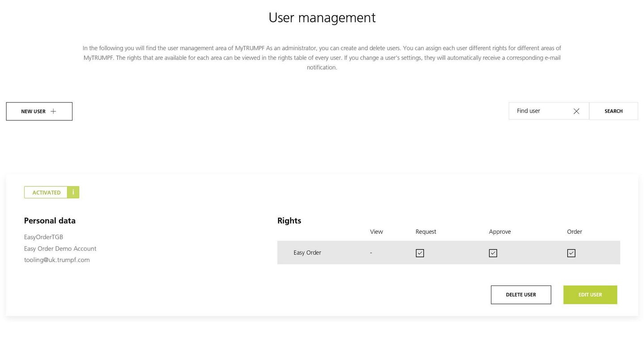
Task: Select the EasyOrderTGB username text
Action: pos(43,237)
